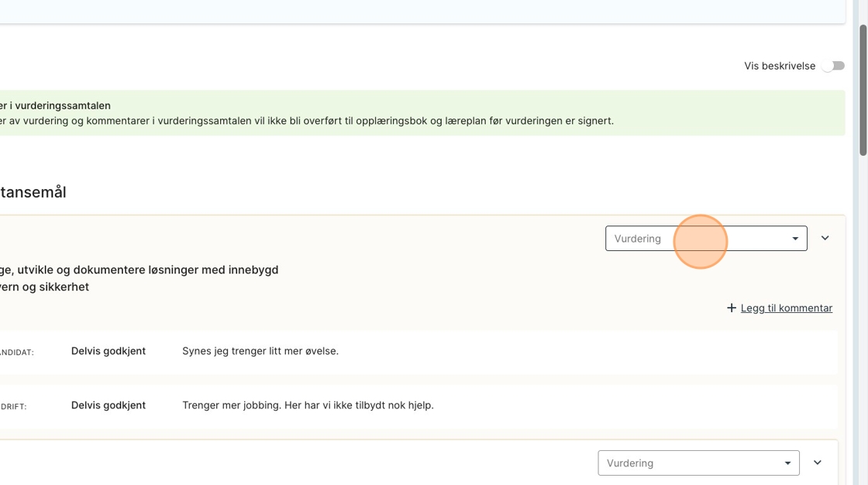
Task: Toggle the Vis beskrivelse switch
Action: (x=833, y=66)
